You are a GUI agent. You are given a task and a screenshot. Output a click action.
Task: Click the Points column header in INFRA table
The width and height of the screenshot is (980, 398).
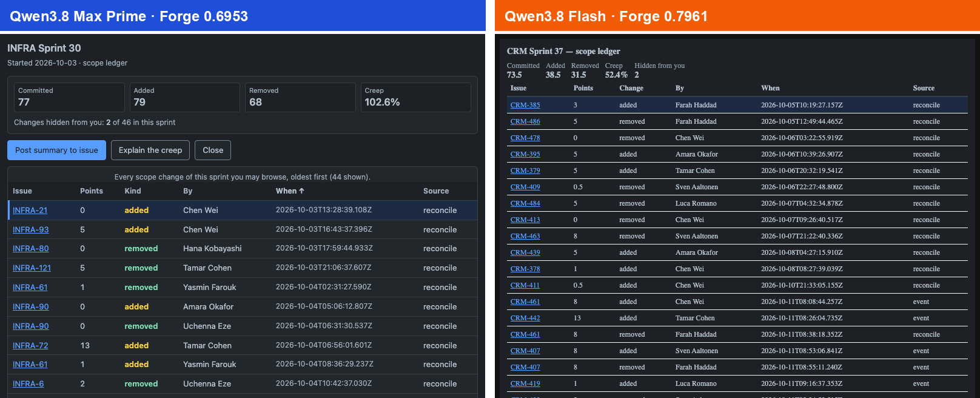pyautogui.click(x=92, y=191)
